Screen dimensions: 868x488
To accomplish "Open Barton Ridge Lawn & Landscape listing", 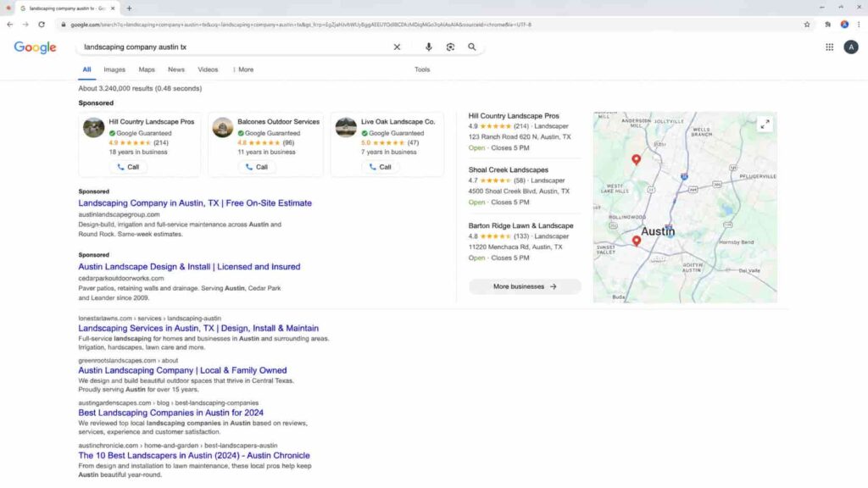I will pyautogui.click(x=521, y=225).
